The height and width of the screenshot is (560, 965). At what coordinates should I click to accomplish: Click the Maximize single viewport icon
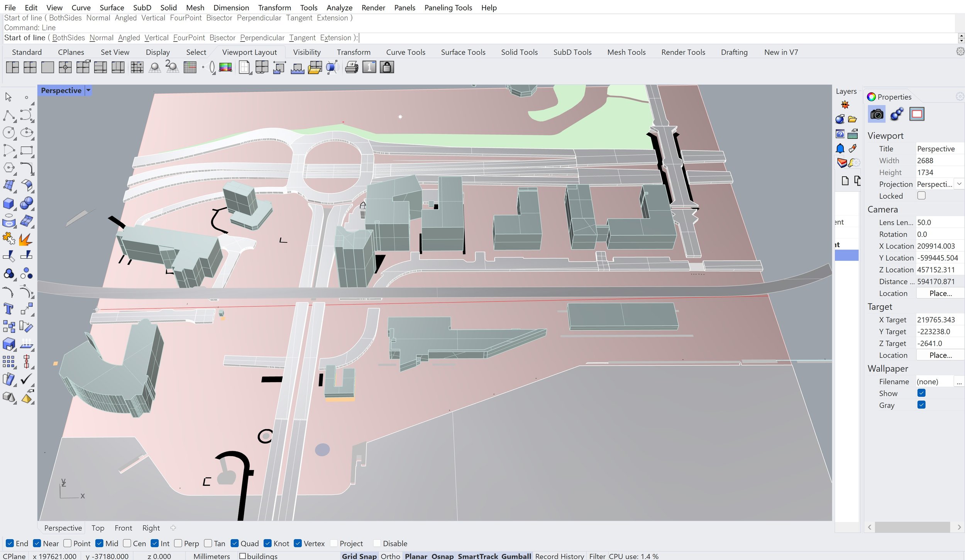point(47,68)
